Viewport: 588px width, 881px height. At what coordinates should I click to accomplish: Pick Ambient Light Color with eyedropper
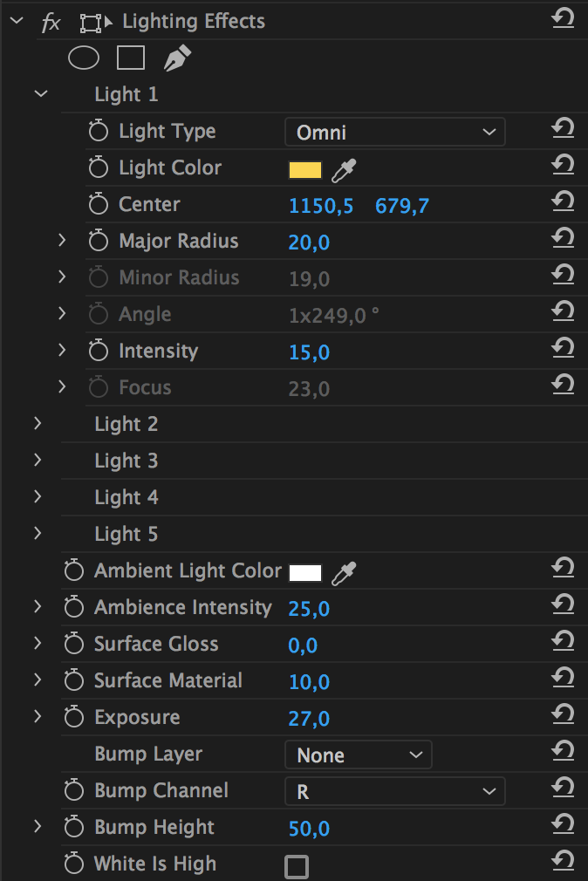point(344,573)
